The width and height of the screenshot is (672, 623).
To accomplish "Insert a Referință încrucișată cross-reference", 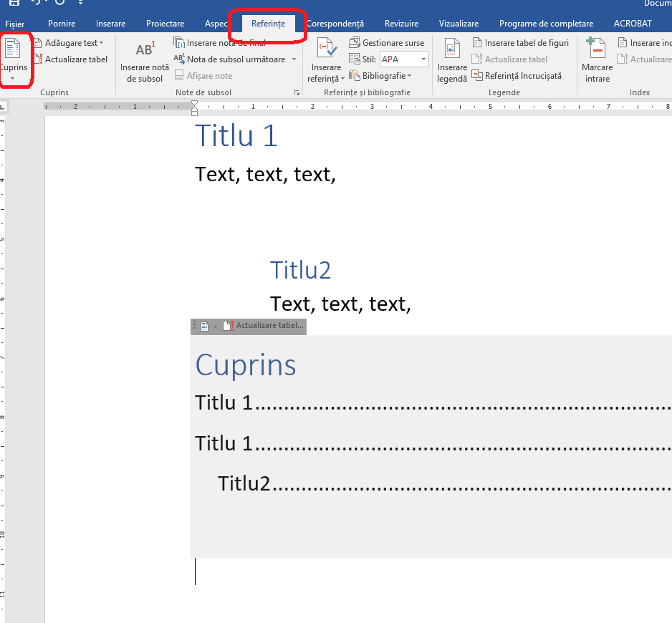I will (517, 75).
